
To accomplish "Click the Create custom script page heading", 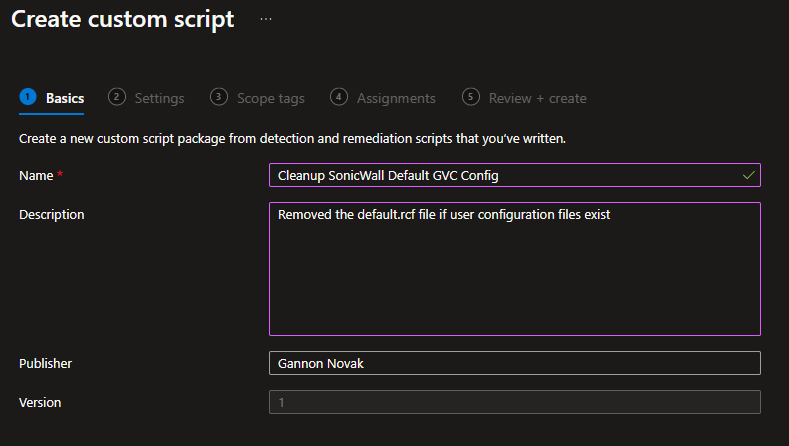I will coord(122,19).
